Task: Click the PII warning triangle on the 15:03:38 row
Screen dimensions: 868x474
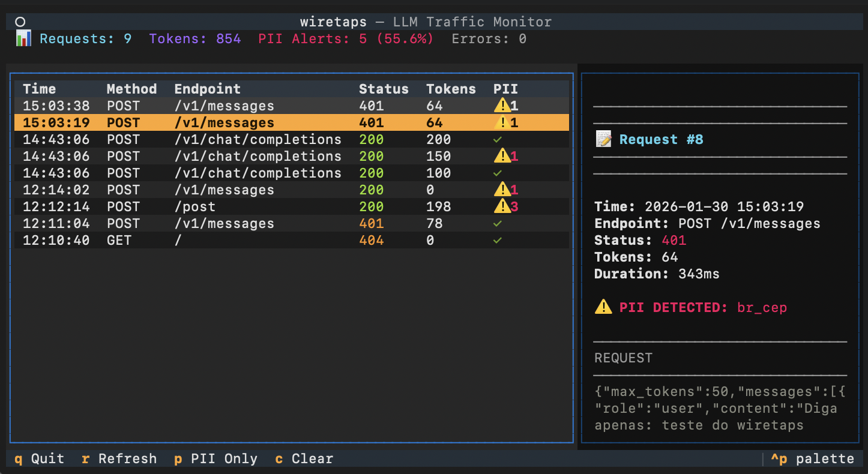Action: coord(503,105)
